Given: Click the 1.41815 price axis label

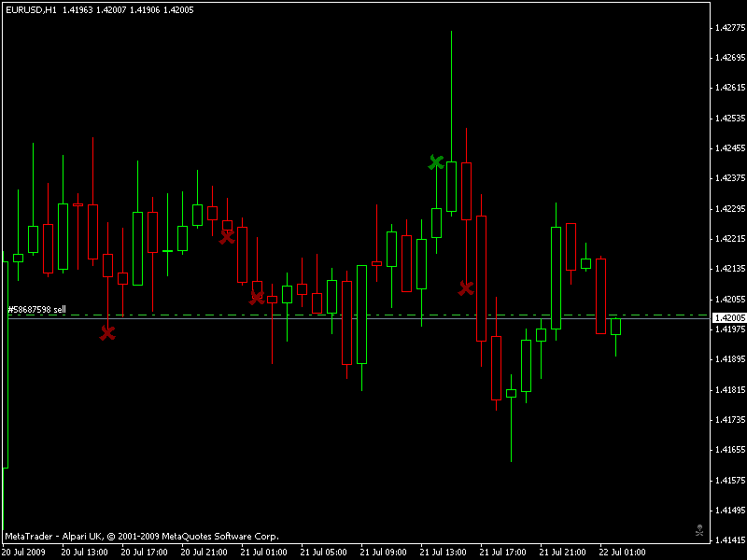Looking at the screenshot, I should [x=730, y=390].
